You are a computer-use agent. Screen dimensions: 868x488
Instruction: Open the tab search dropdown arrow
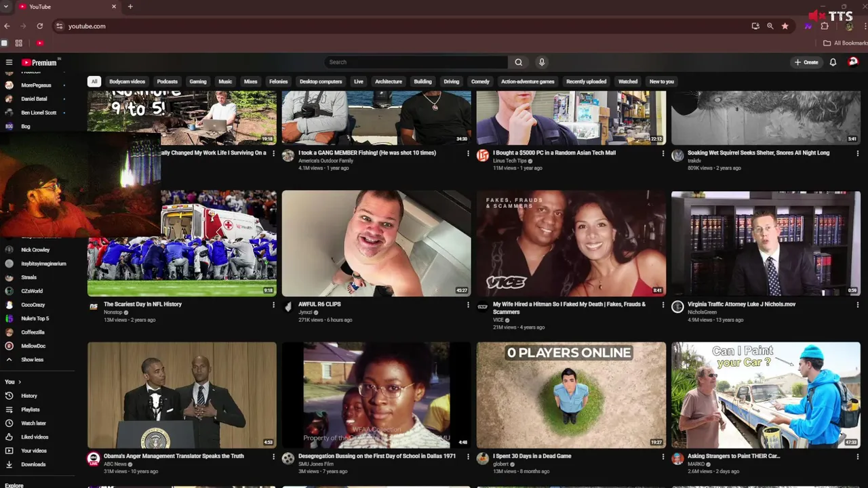(x=6, y=7)
